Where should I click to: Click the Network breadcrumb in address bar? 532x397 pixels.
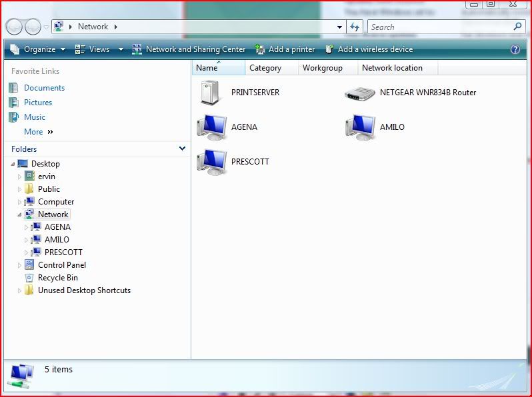[93, 27]
